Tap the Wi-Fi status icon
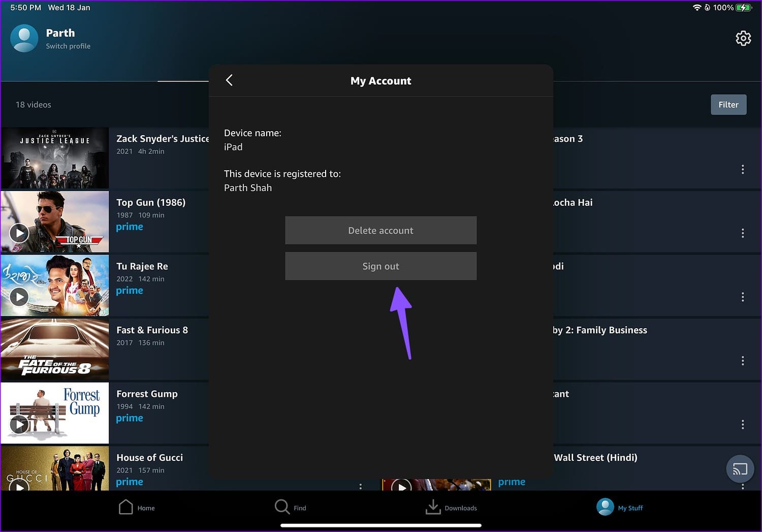Screen dimensions: 762x532 coord(697,8)
